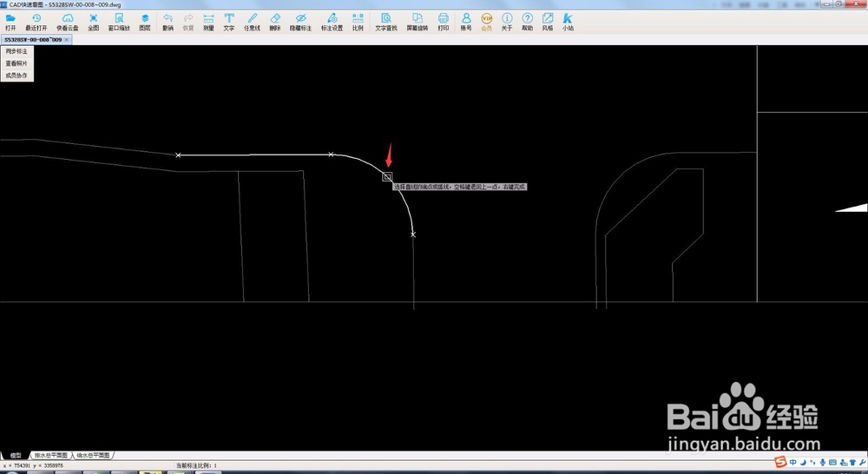
Task: Toggle the moon half-width icon in IME bar
Action: (803, 463)
